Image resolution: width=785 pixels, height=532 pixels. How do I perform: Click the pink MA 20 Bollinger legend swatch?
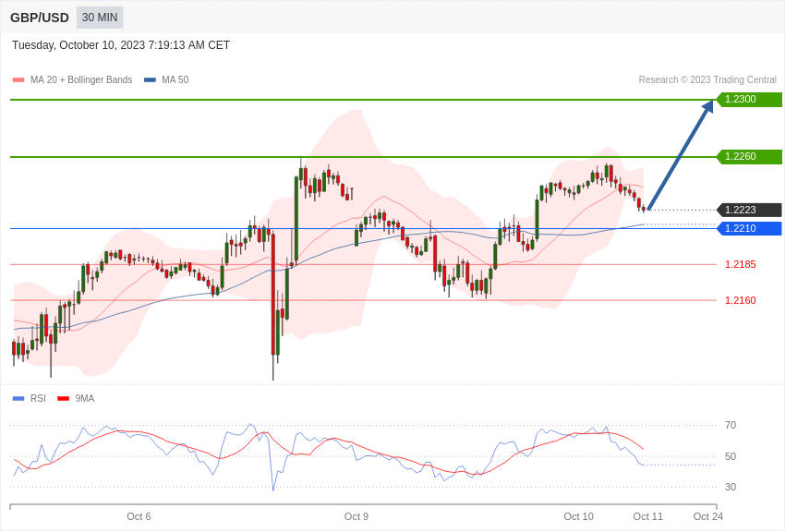[18, 80]
